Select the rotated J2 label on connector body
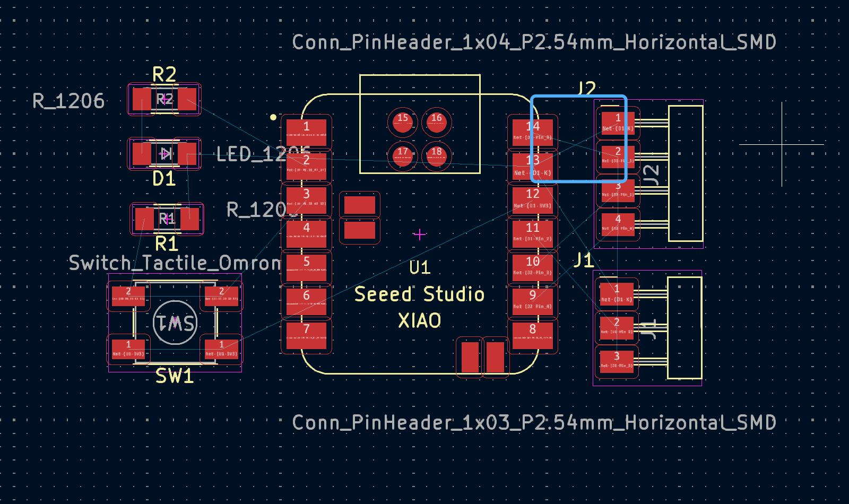This screenshot has width=849, height=504. coord(651,175)
